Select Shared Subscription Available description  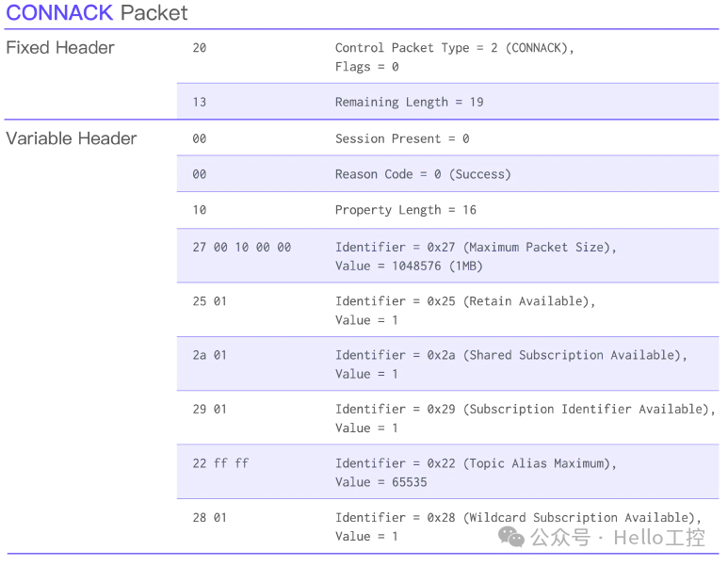tap(511, 364)
